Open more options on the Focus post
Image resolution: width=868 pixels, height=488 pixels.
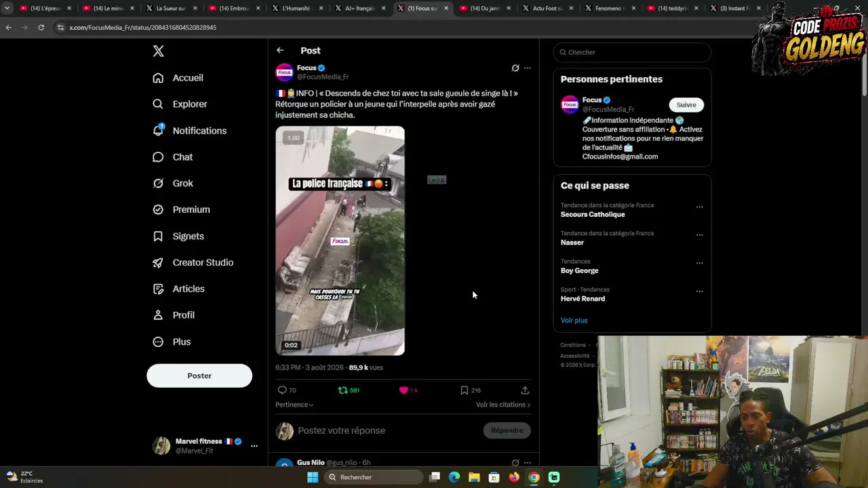(528, 68)
